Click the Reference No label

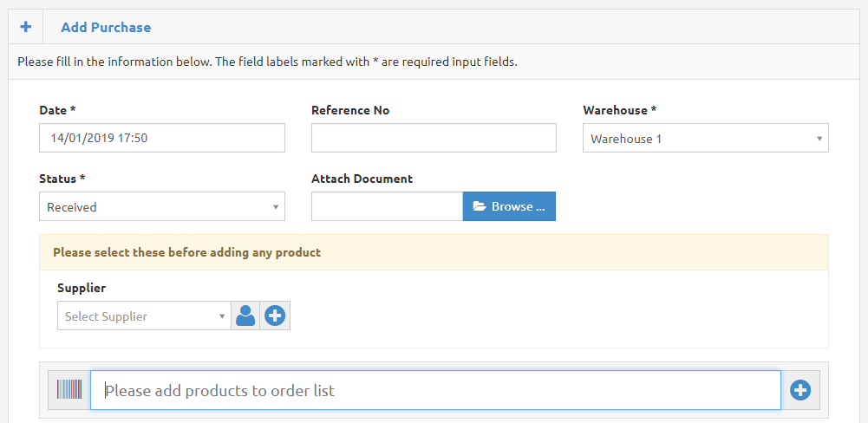click(350, 110)
